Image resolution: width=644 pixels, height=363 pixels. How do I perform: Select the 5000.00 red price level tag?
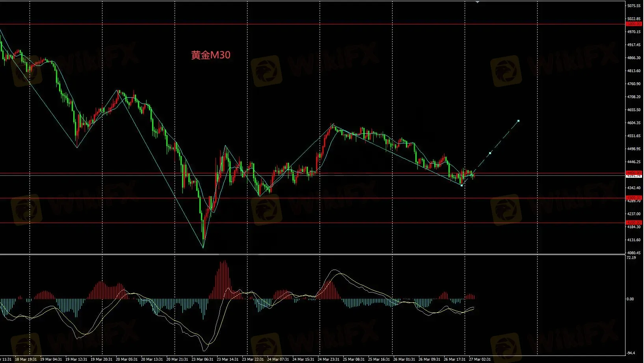[634, 24]
